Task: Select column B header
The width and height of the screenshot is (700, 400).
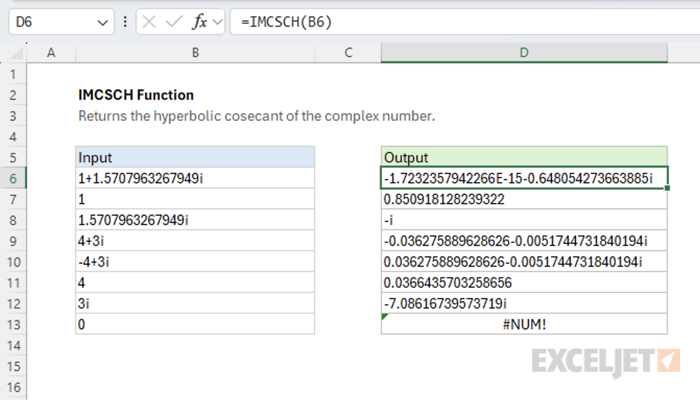Action: pyautogui.click(x=195, y=52)
